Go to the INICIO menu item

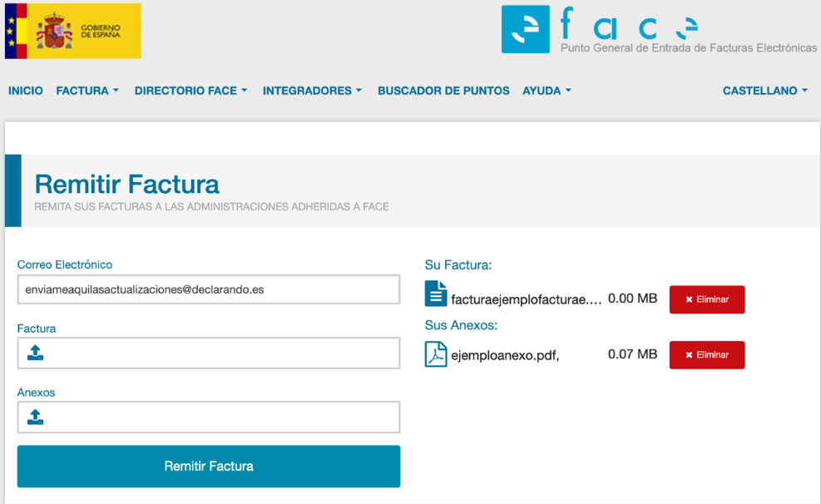(x=26, y=91)
